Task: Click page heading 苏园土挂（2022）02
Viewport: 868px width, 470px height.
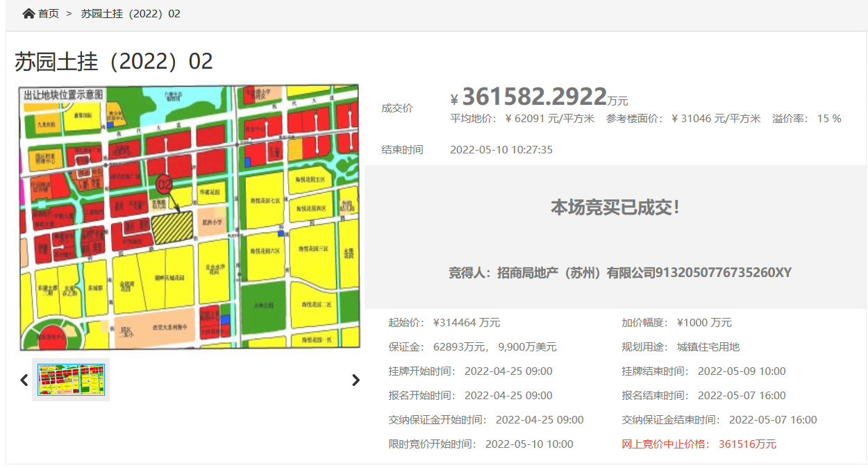Action: (114, 61)
